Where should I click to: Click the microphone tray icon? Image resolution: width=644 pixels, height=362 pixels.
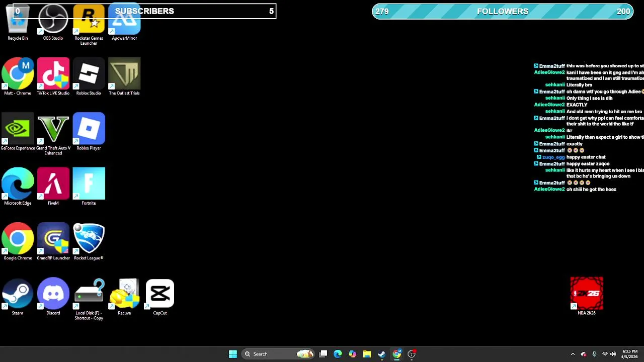(x=594, y=354)
